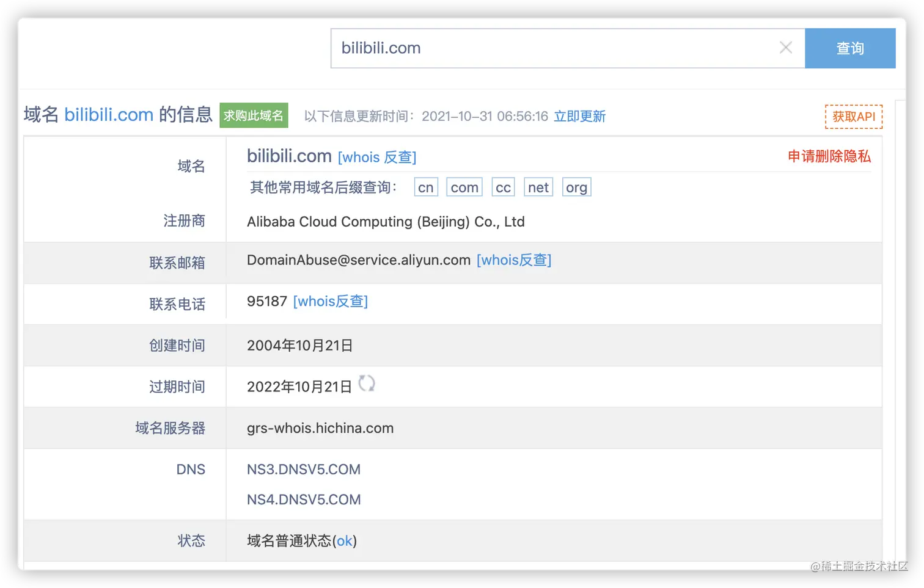Click the grs-whois.hichina.com server value
Screen dimensions: 924x588
320,429
